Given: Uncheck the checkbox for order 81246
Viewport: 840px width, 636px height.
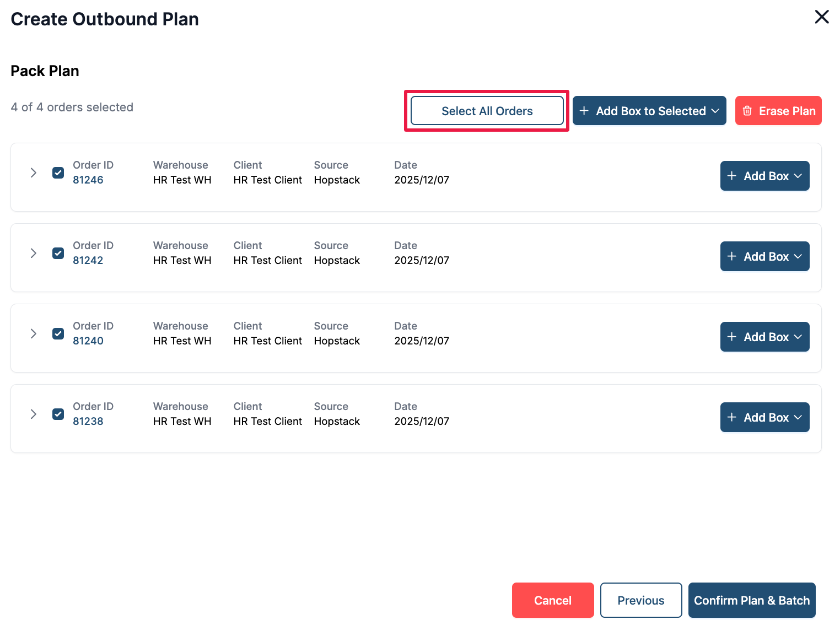Looking at the screenshot, I should click(58, 173).
